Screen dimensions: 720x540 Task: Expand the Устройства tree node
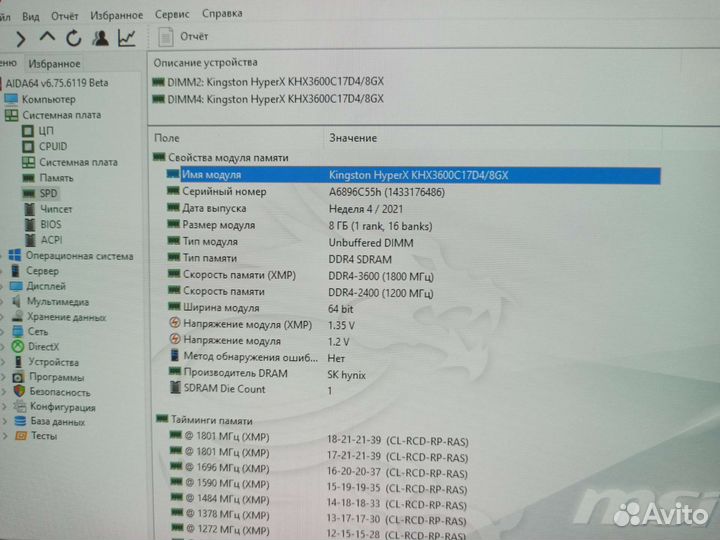click(3, 362)
